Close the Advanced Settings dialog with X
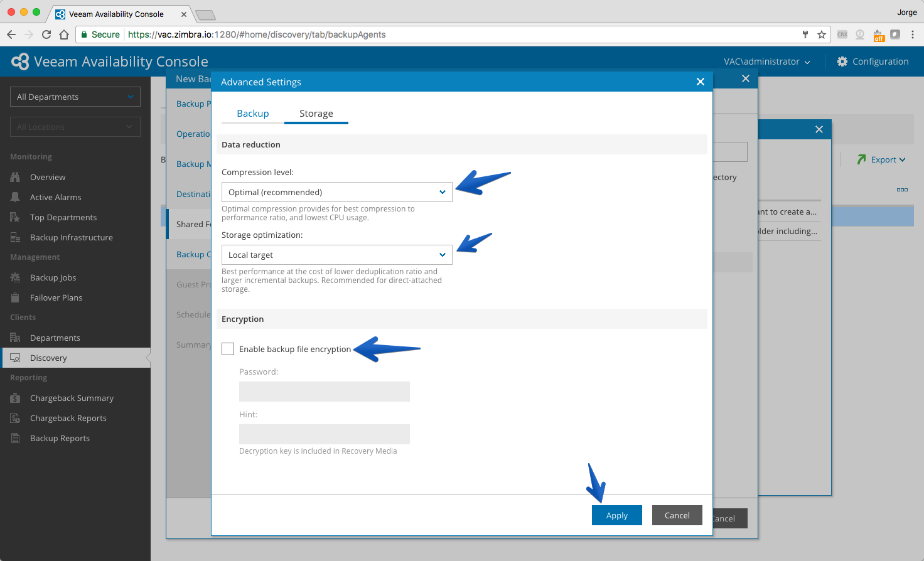This screenshot has height=561, width=924. pos(701,82)
